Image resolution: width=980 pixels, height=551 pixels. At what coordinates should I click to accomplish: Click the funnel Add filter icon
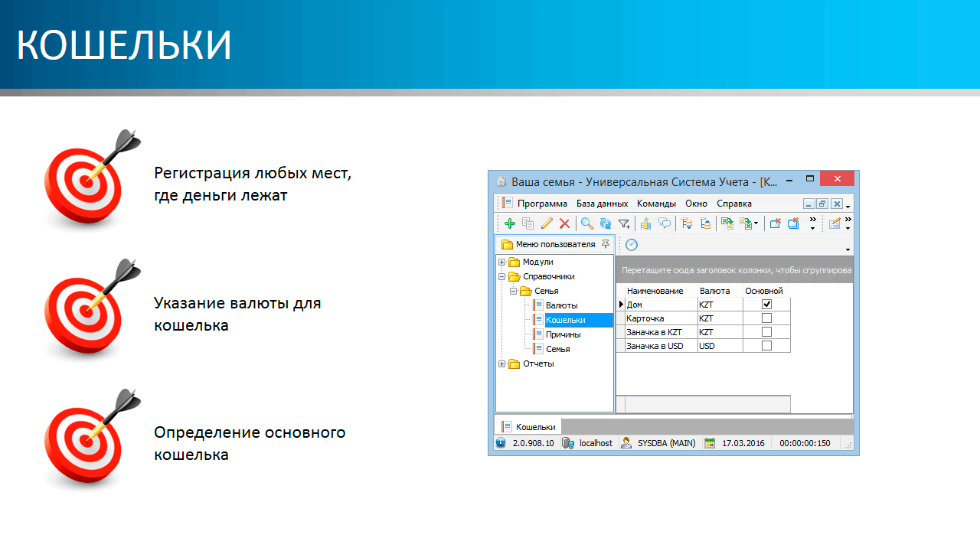(625, 223)
